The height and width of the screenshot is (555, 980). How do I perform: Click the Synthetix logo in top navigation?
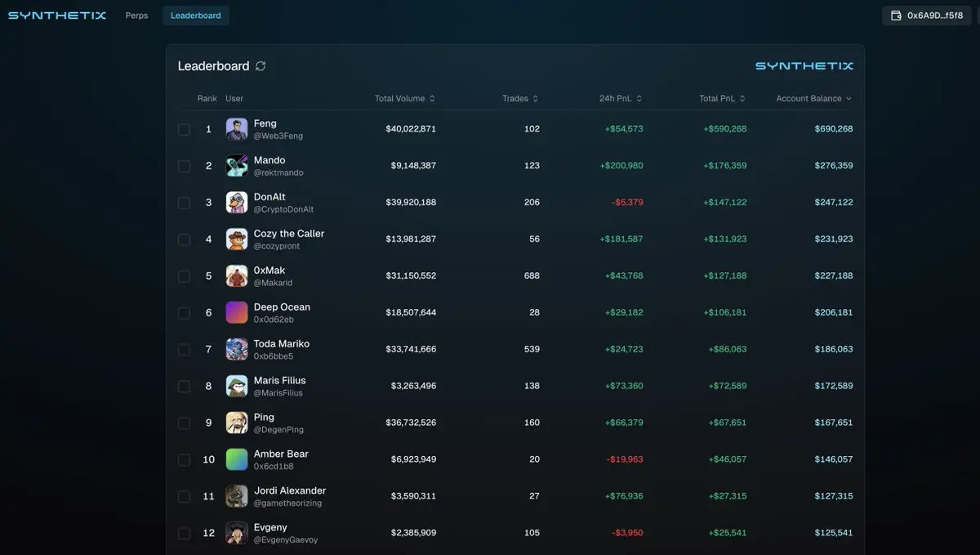[57, 16]
